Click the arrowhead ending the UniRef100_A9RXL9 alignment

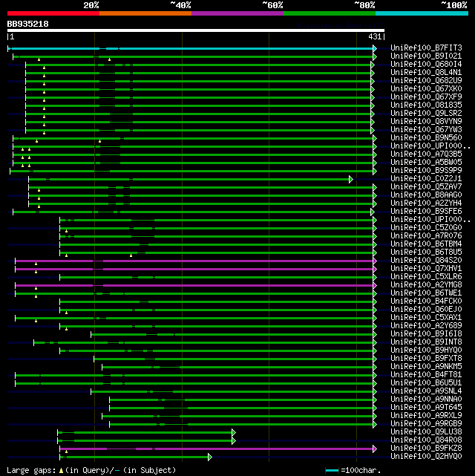point(375,416)
